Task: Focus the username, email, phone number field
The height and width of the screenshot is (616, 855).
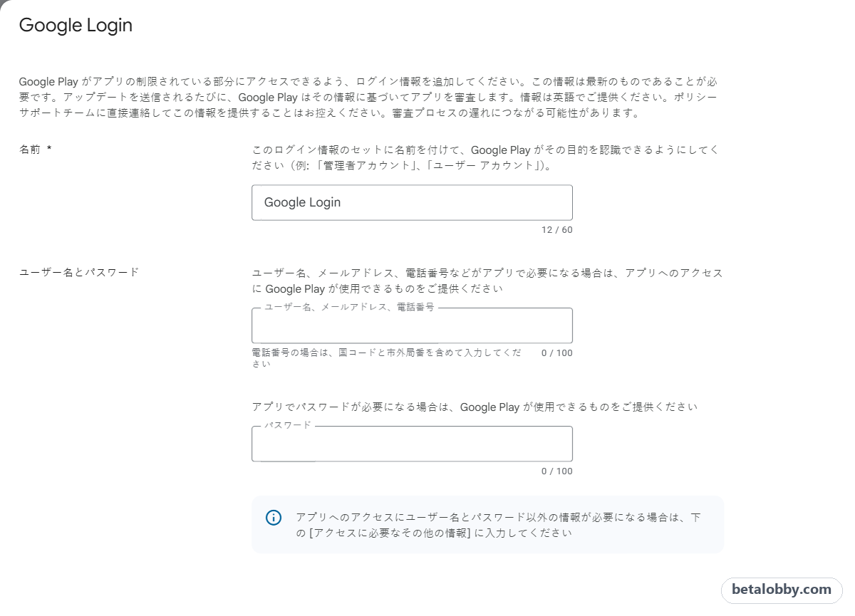Action: 412,326
